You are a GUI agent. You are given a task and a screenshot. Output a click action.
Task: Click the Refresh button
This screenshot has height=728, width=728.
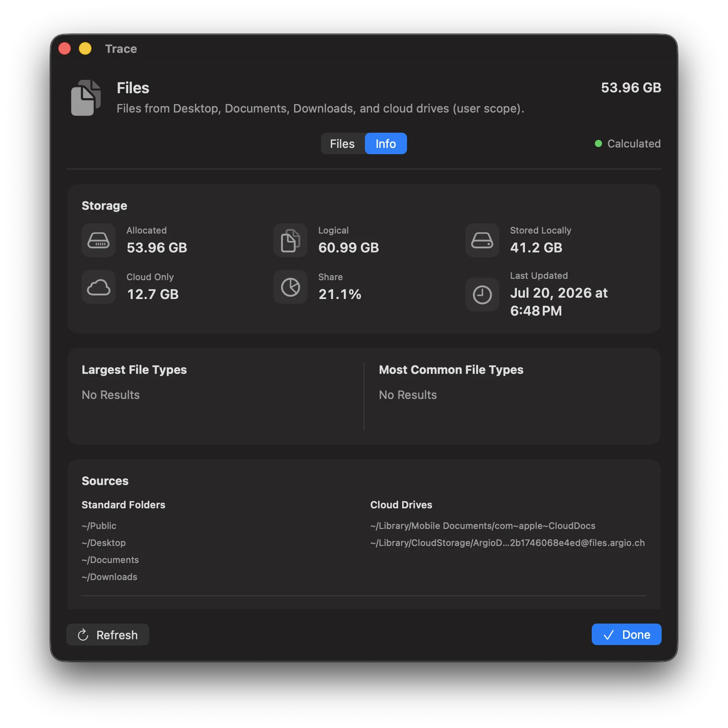108,635
